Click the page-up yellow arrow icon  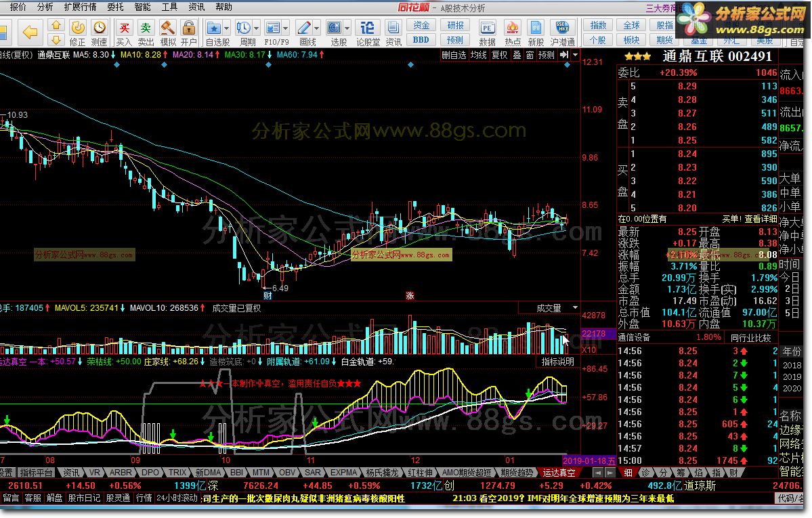coord(56,25)
